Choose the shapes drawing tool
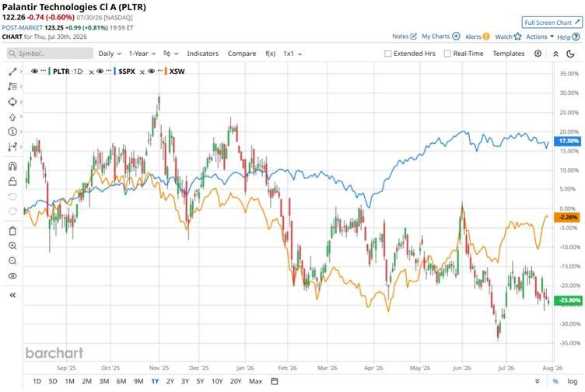 [x=12, y=101]
